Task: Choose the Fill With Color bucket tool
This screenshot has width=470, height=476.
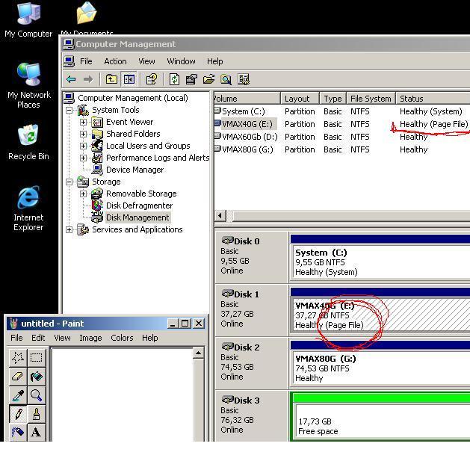Action: tap(36, 377)
